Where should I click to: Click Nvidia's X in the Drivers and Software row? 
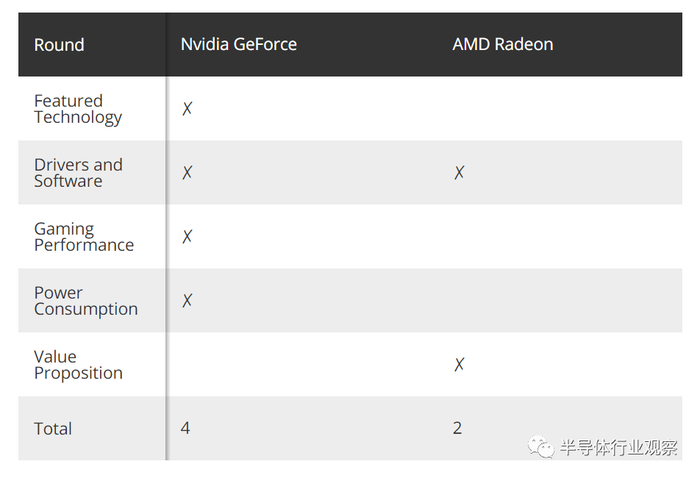click(187, 172)
